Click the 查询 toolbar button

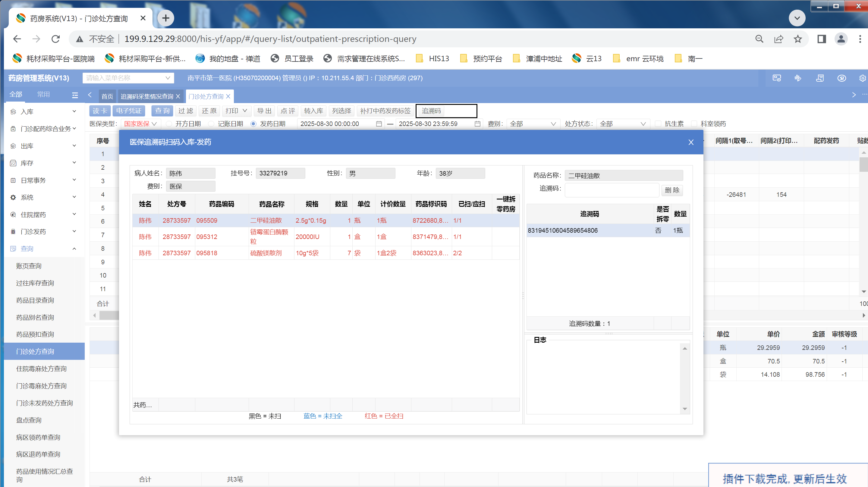point(162,111)
